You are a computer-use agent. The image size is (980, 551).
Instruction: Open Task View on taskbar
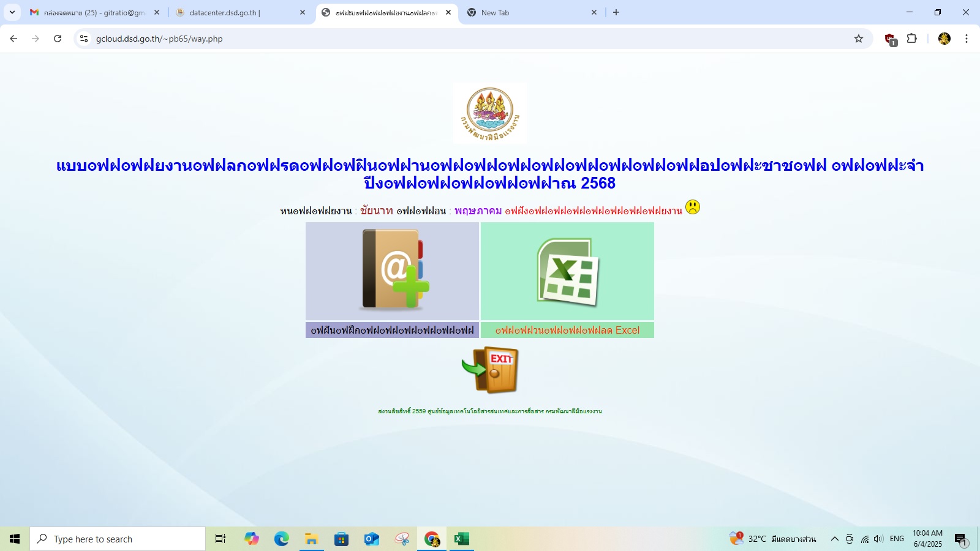point(221,539)
